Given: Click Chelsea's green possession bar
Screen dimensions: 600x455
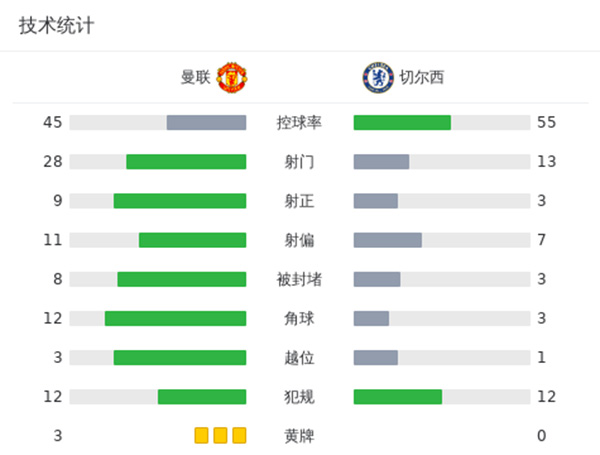Looking at the screenshot, I should (x=402, y=123).
